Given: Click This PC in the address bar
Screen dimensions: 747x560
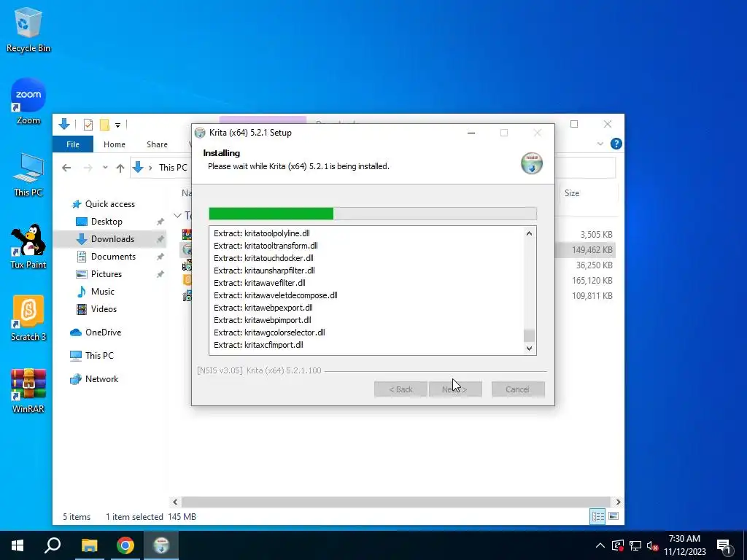Looking at the screenshot, I should 173,168.
